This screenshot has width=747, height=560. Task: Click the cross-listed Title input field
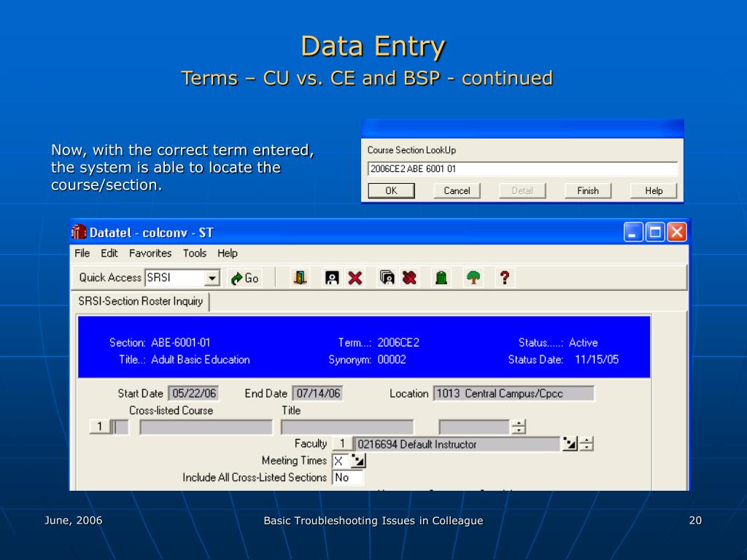tap(347, 427)
